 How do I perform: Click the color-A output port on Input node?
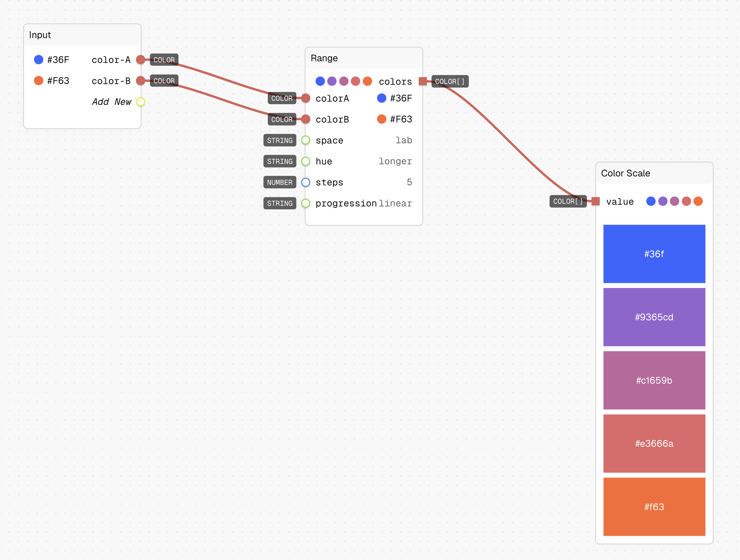coord(141,60)
